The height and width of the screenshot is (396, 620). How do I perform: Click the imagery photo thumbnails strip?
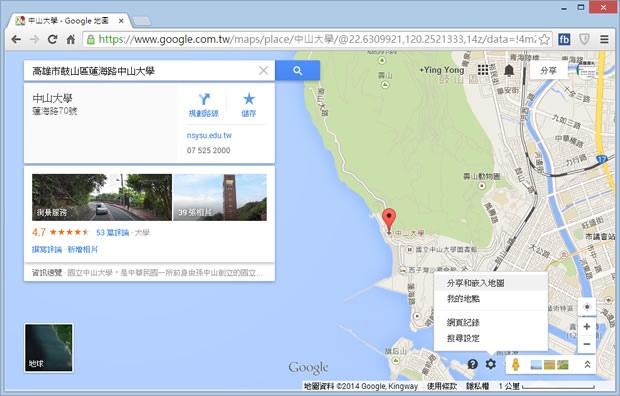(549, 364)
